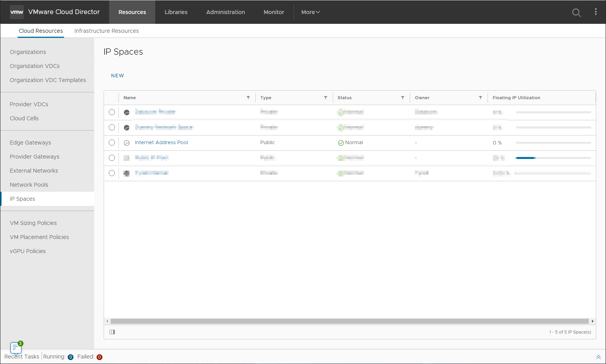Open Provider Gateways page
Screen dimensions: 606x364
coord(34,157)
